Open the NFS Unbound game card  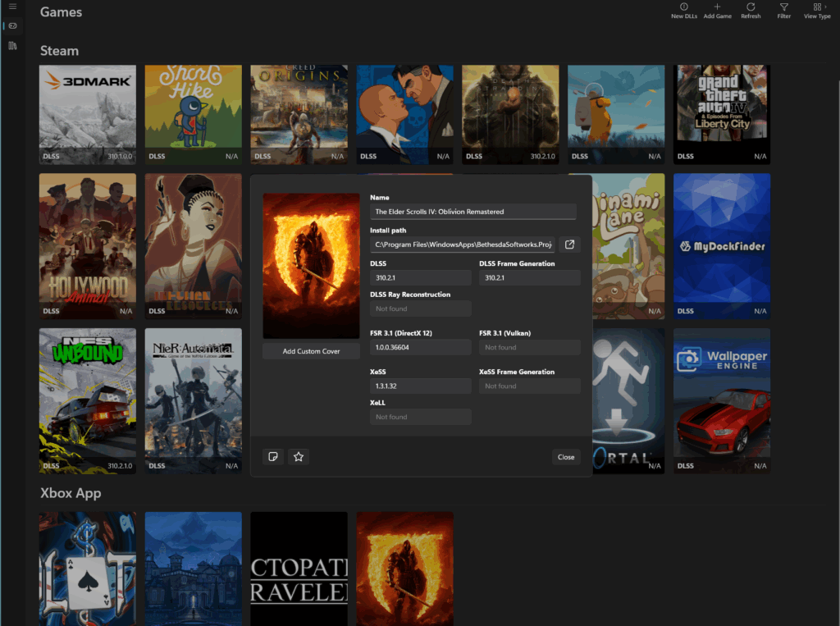(x=87, y=401)
